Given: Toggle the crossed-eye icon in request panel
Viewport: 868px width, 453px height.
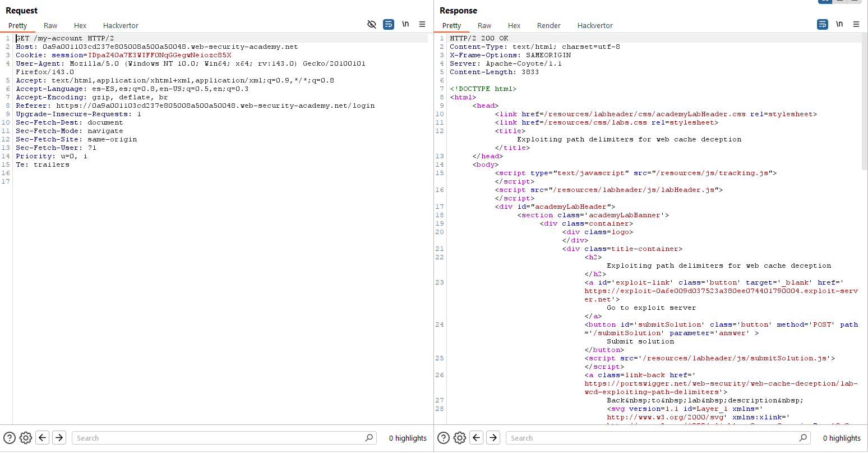Looking at the screenshot, I should (371, 24).
